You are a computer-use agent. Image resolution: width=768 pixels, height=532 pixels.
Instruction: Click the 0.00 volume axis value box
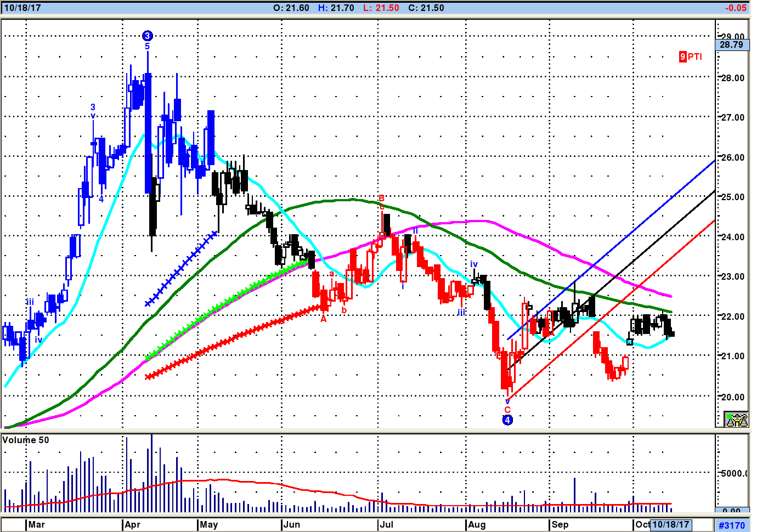point(732,511)
